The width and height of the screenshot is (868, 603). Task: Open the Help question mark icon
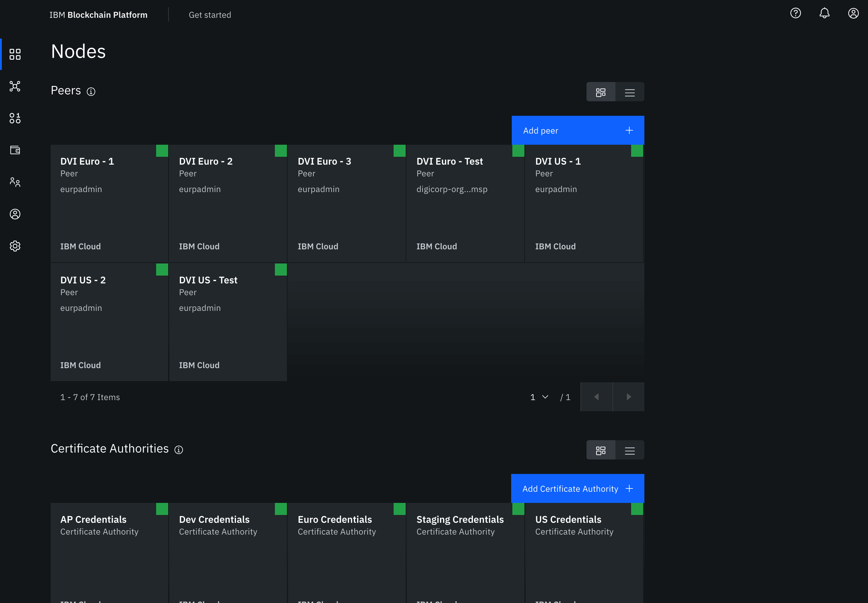(795, 14)
